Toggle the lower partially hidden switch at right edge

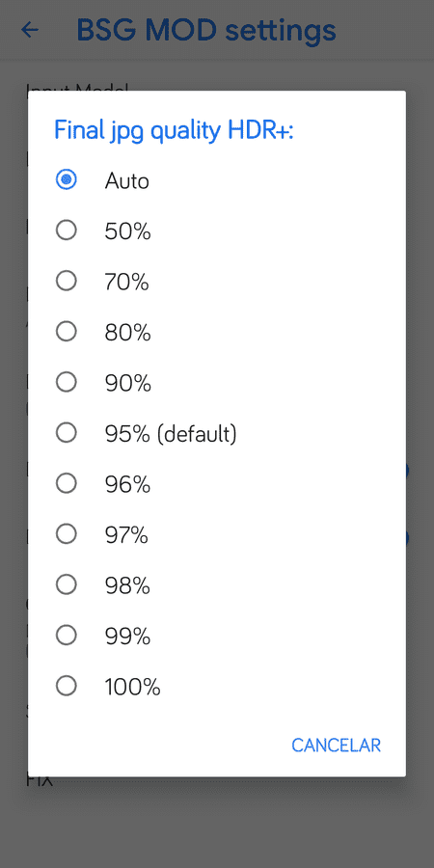(x=407, y=537)
